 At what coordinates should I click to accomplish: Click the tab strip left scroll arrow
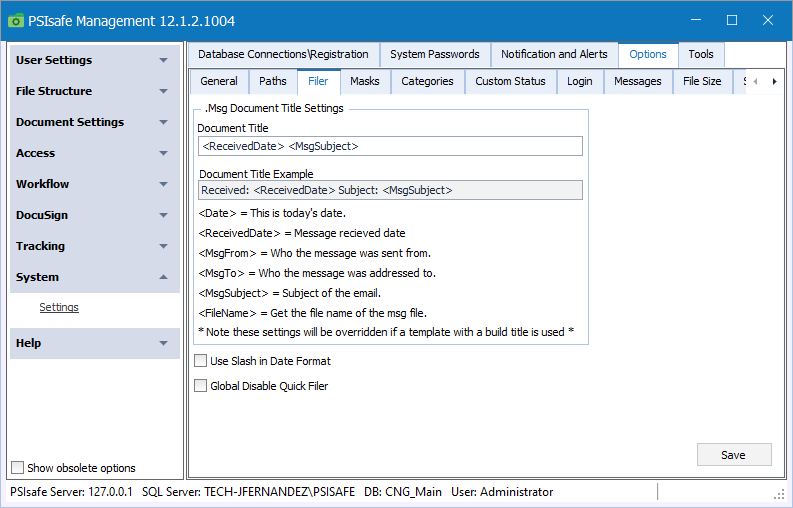pos(755,81)
